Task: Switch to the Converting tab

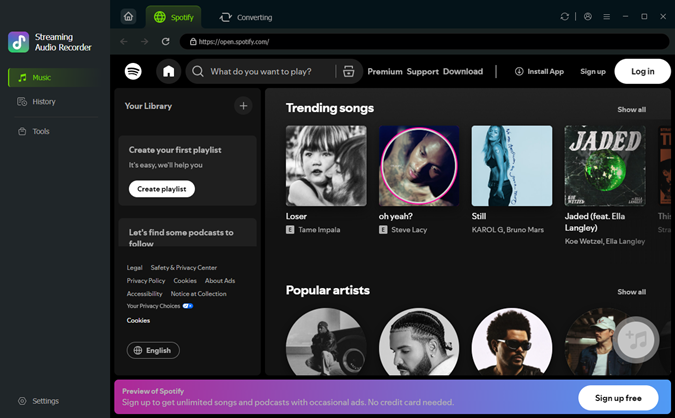Action: [246, 17]
